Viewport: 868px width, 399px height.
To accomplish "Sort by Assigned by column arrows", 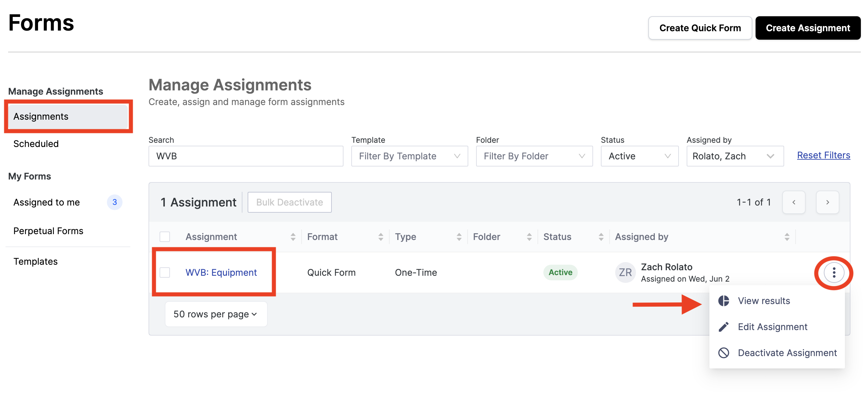I will click(x=787, y=237).
